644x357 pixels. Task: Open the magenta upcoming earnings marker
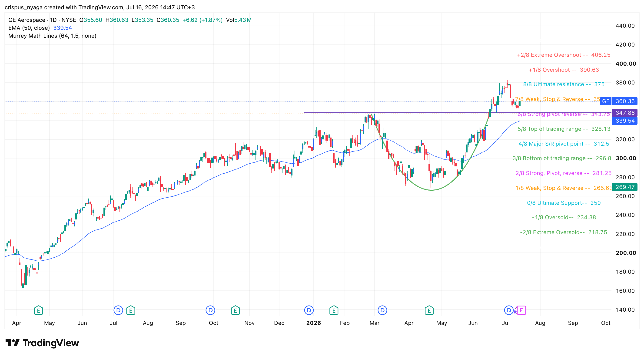coord(521,310)
